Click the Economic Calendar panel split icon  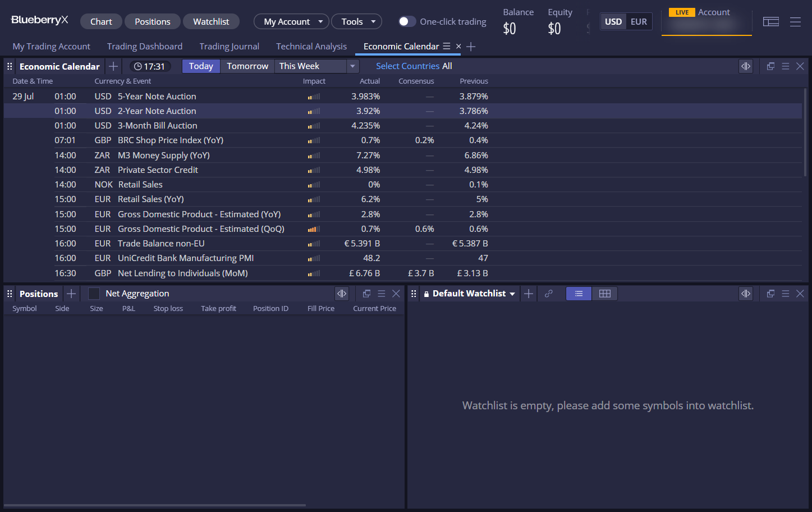(746, 66)
